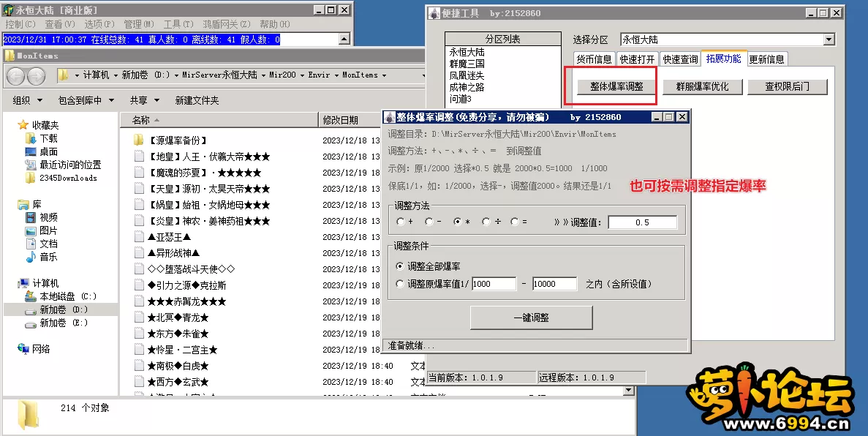This screenshot has height=436, width=868.
Task: Click 便捷工具 window title icon
Action: pyautogui.click(x=434, y=13)
